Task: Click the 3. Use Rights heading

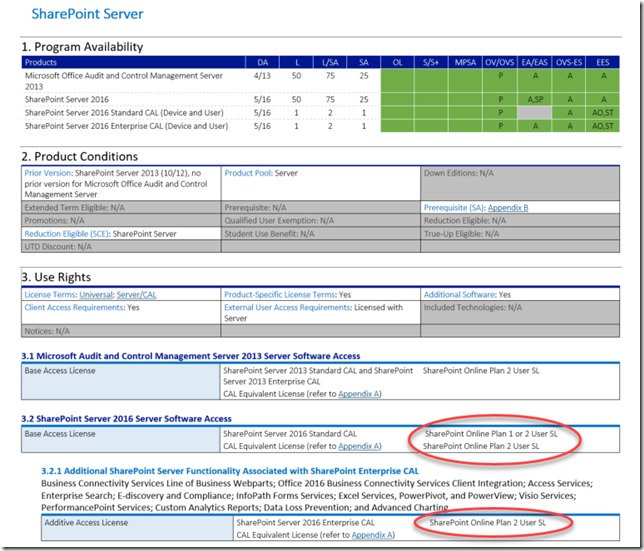Action: 56,277
